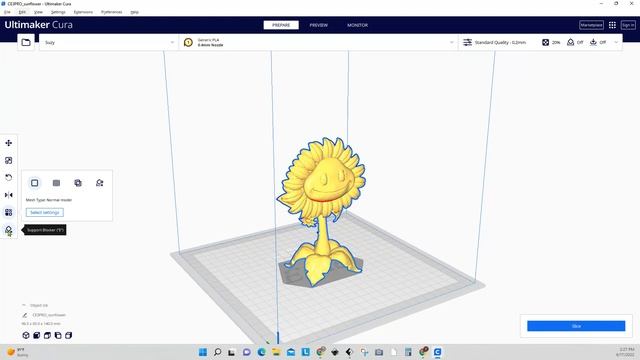Open Windows taskbar search
640x360 pixels.
[x=218, y=352]
